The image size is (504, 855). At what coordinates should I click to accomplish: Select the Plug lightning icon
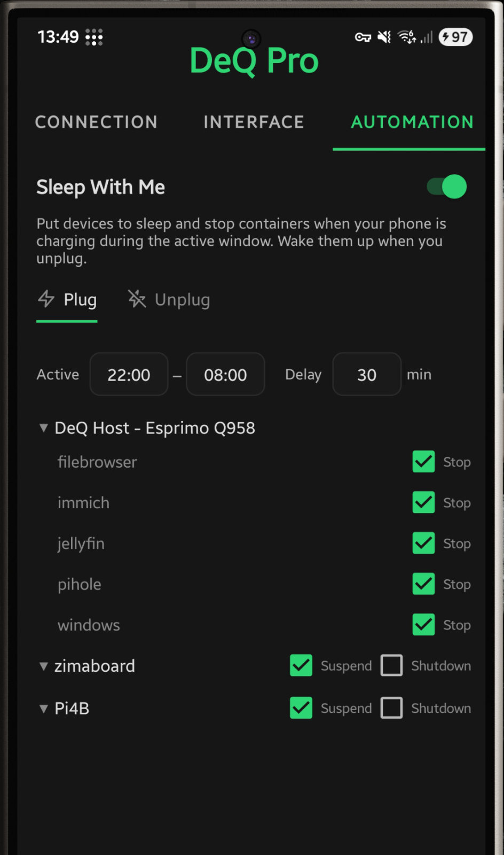tap(46, 300)
